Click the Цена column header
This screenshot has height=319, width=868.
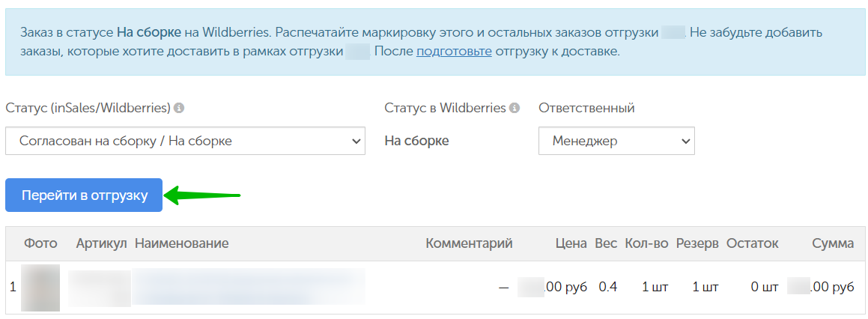(x=572, y=243)
